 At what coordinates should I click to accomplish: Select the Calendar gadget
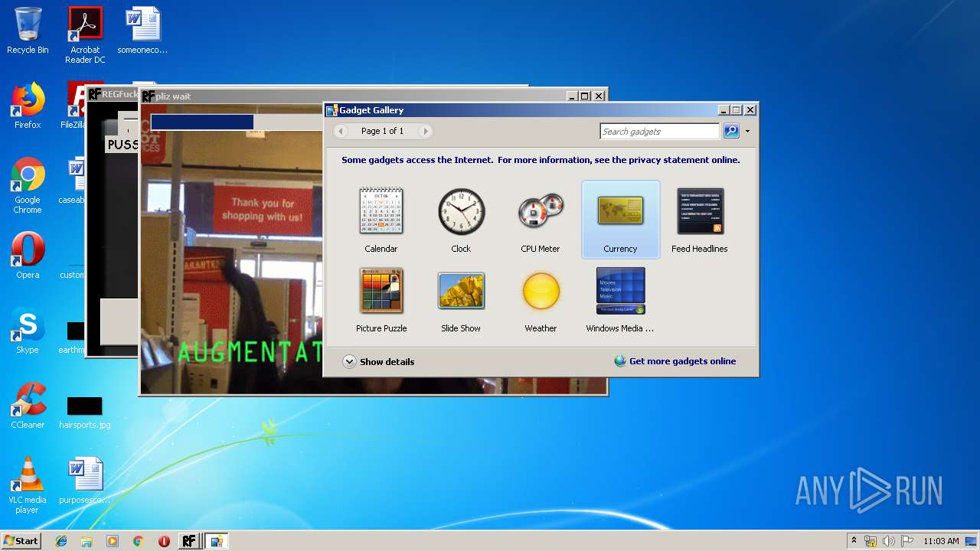381,219
